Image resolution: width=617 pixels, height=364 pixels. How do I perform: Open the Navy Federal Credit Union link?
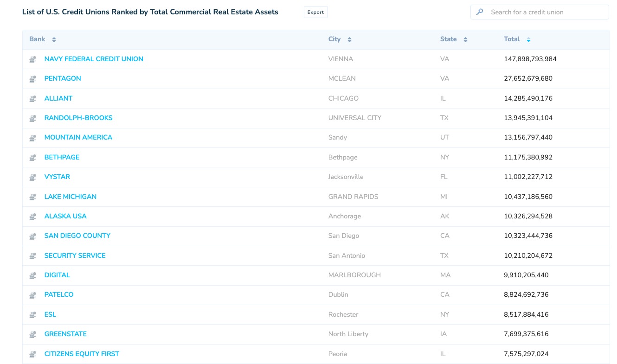click(94, 59)
